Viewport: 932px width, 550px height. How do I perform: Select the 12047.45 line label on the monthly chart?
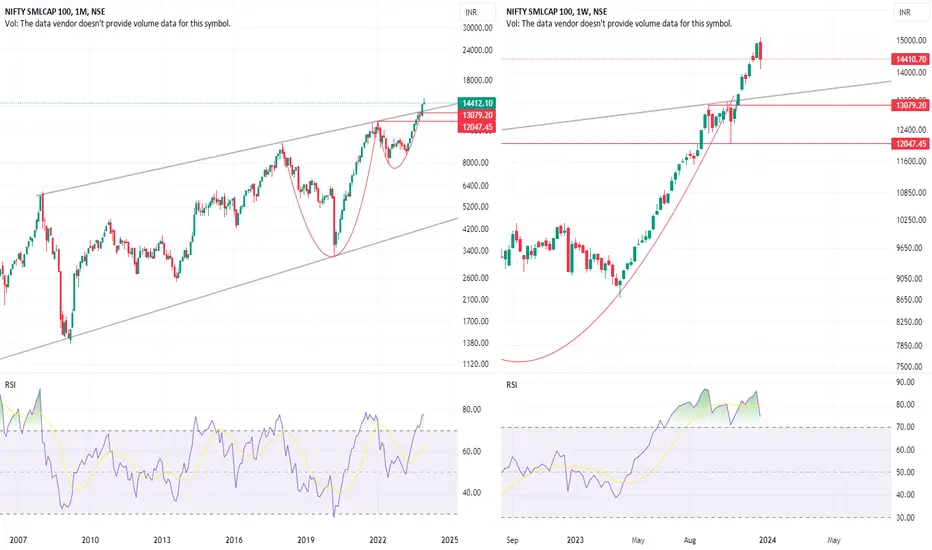click(x=477, y=127)
